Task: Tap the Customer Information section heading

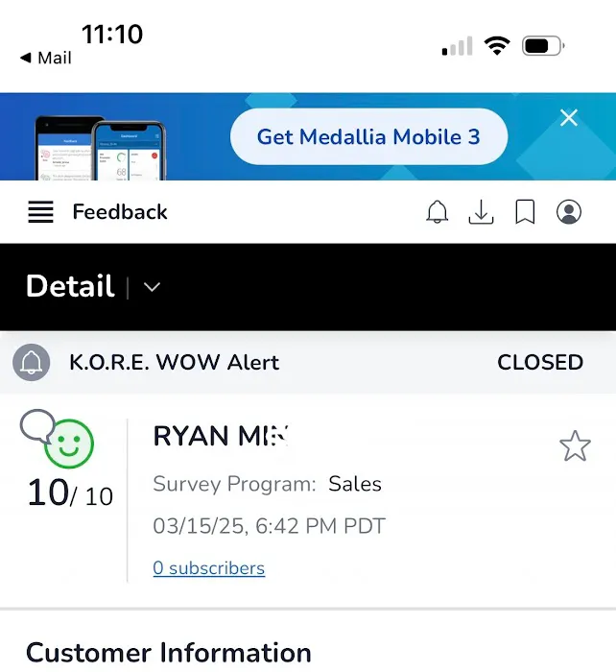Action: (168, 653)
